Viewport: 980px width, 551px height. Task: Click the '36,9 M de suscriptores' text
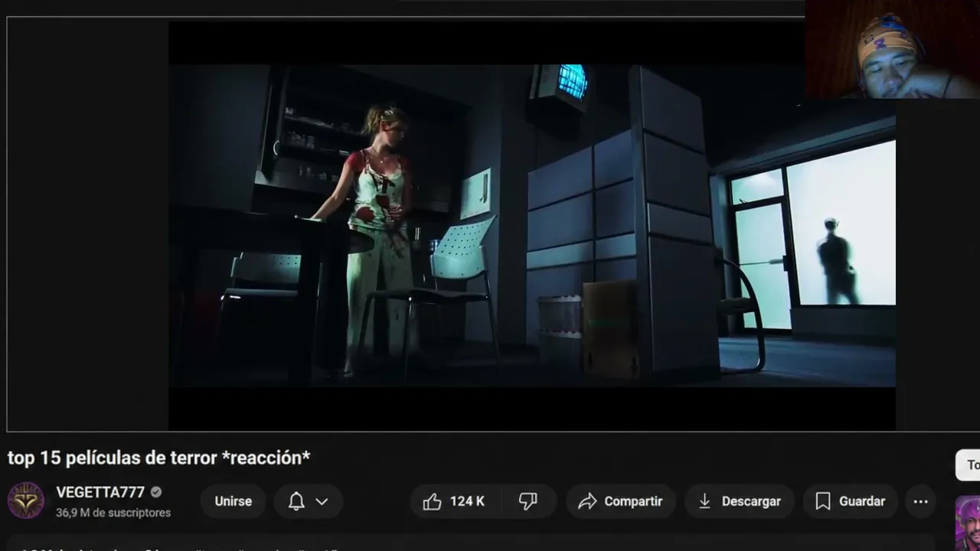tap(113, 513)
